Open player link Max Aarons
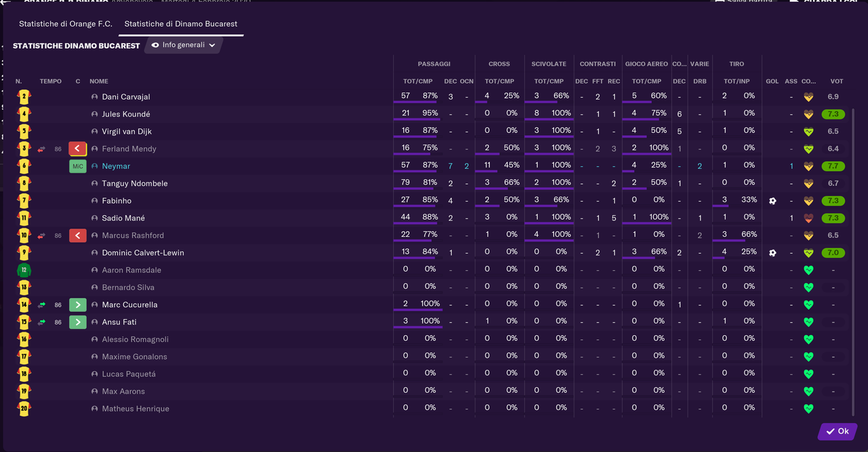Viewport: 868px width, 452px height. [x=123, y=391]
